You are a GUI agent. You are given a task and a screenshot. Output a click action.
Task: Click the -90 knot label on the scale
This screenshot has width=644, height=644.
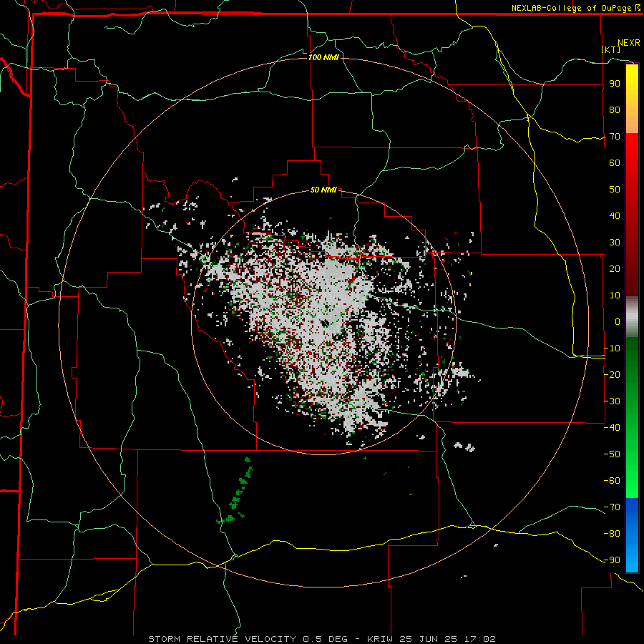(x=612, y=560)
